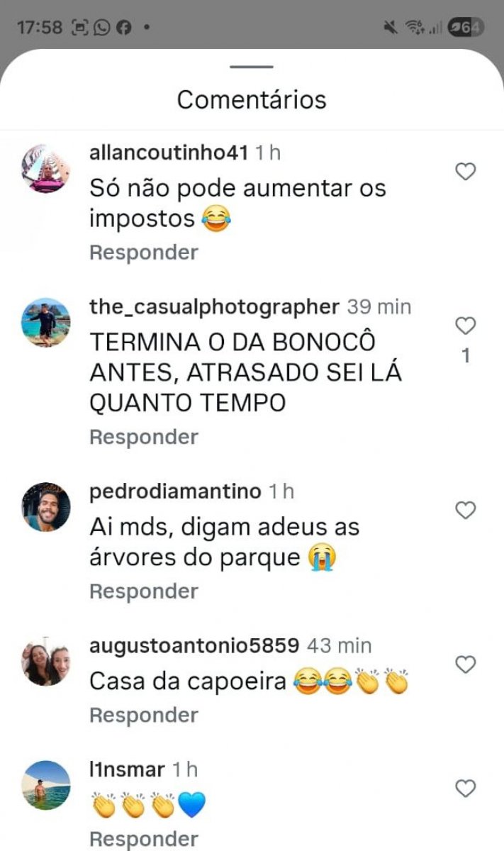Like augustoantonio5859's Casa da capoeira comment
This screenshot has height=851, width=504.
click(x=465, y=664)
